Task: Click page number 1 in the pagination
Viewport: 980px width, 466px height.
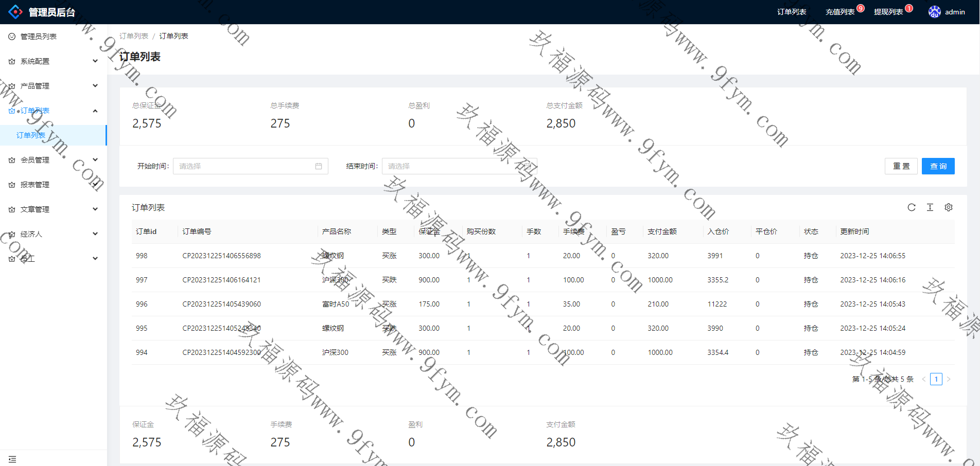Action: coord(936,379)
